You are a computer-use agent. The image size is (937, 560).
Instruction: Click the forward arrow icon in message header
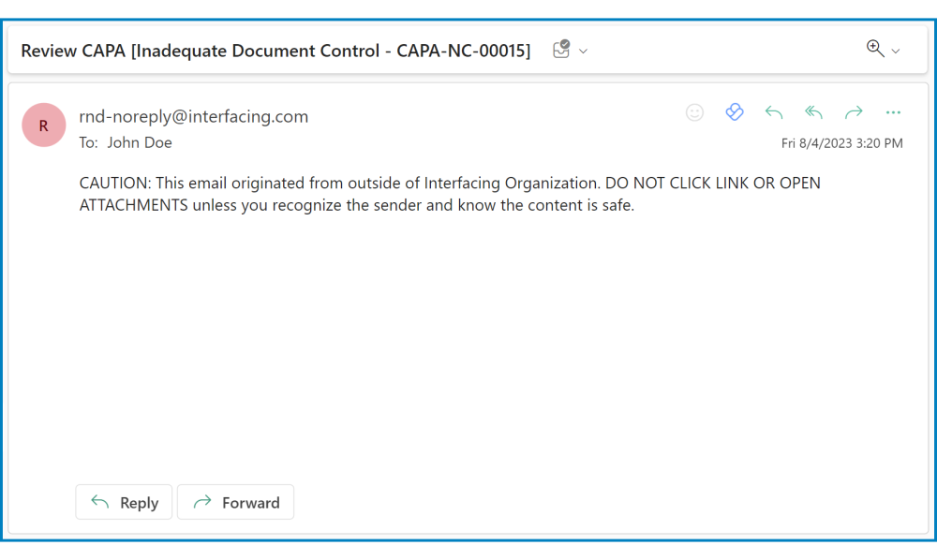[854, 112]
